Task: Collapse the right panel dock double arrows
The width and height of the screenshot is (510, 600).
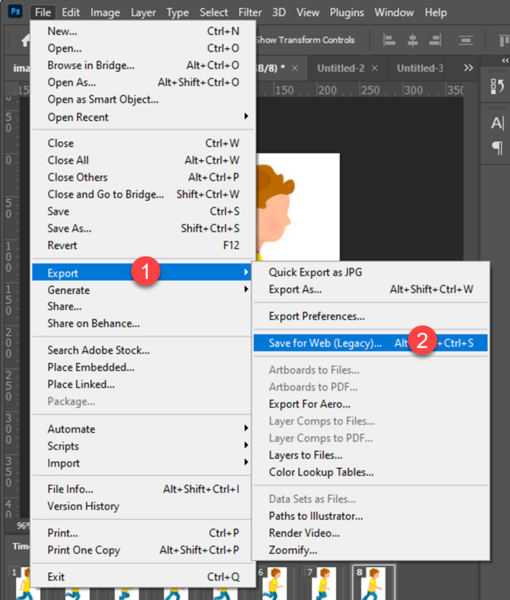Action: tap(505, 60)
